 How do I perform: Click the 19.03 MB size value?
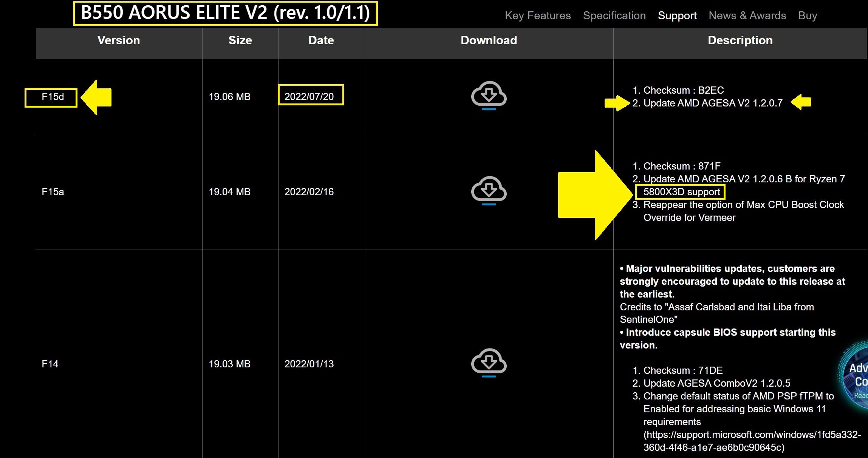229,364
